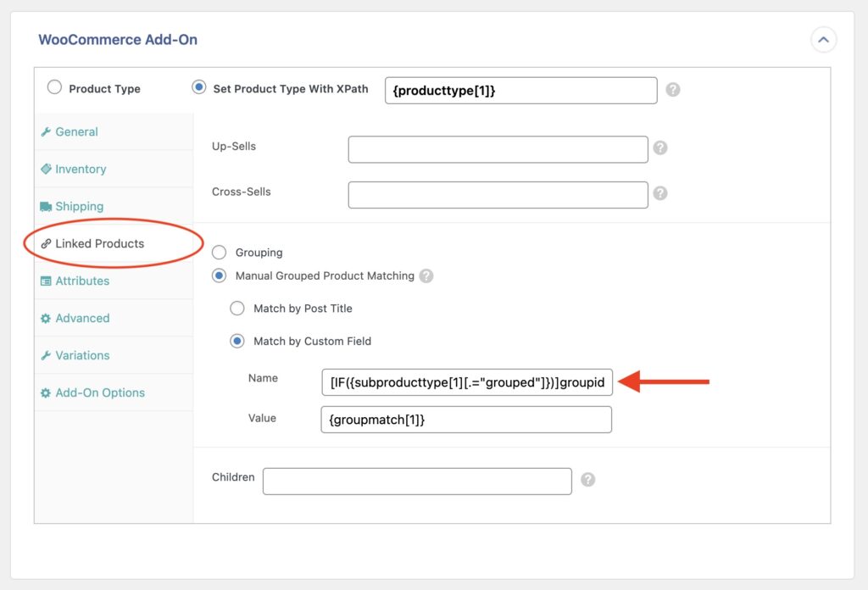Click the truck icon beside Shipping
This screenshot has width=868, height=590.
(47, 206)
